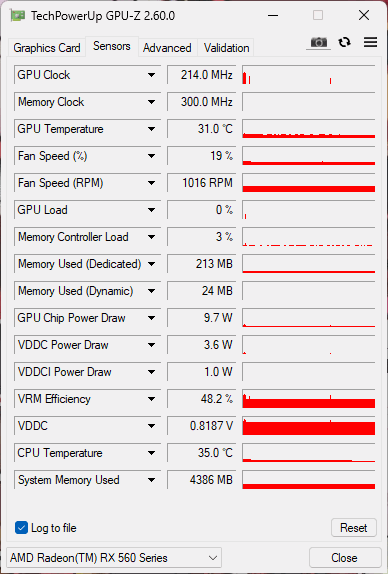Open the CPU Temperature sensor dropdown
Image resolution: width=388 pixels, height=574 pixels.
[x=151, y=453]
